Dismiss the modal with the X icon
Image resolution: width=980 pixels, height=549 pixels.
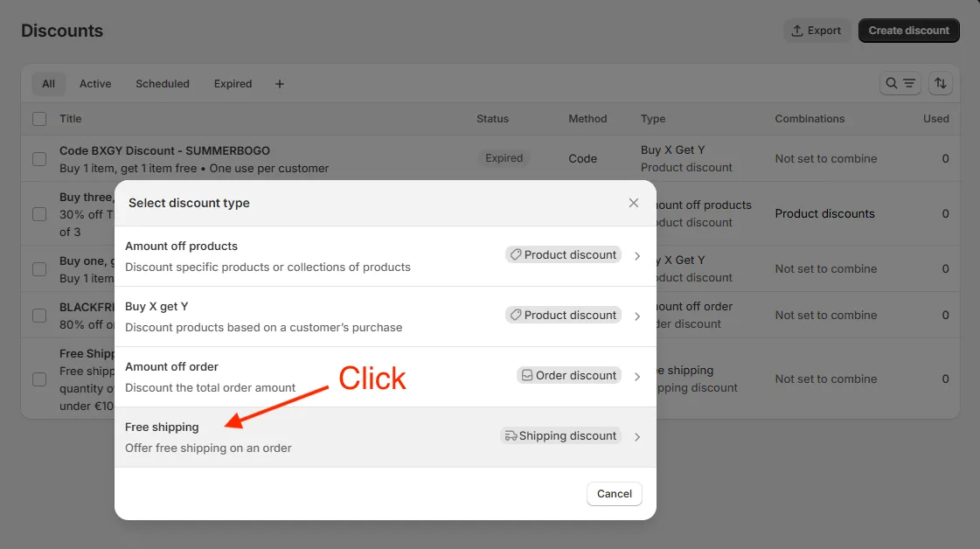pos(633,202)
